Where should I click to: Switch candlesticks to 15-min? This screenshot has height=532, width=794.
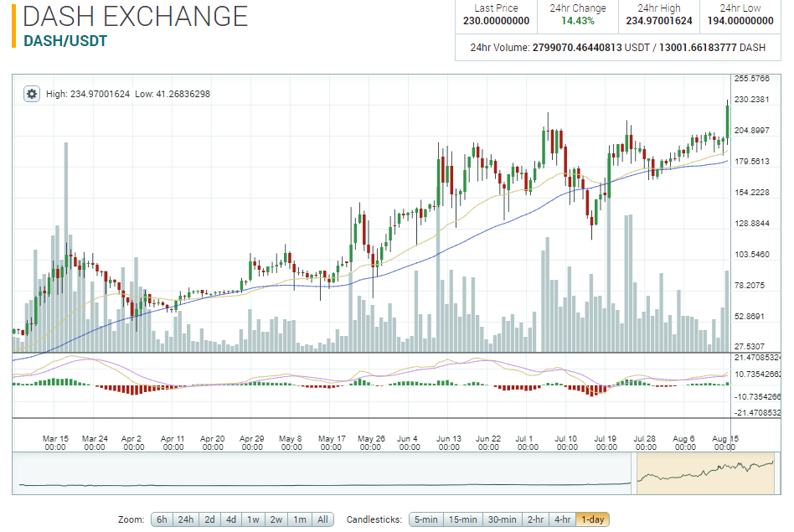pyautogui.click(x=463, y=519)
